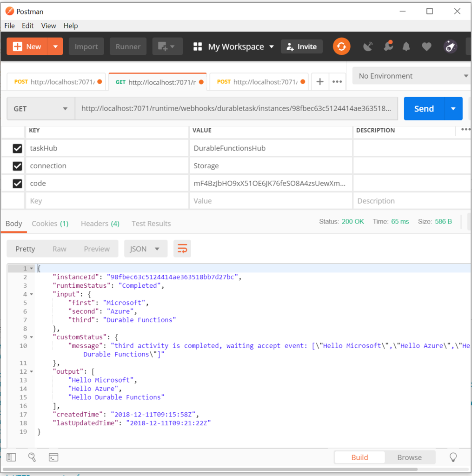The image size is (472, 476).
Task: Switch to Browse mode
Action: tap(409, 457)
